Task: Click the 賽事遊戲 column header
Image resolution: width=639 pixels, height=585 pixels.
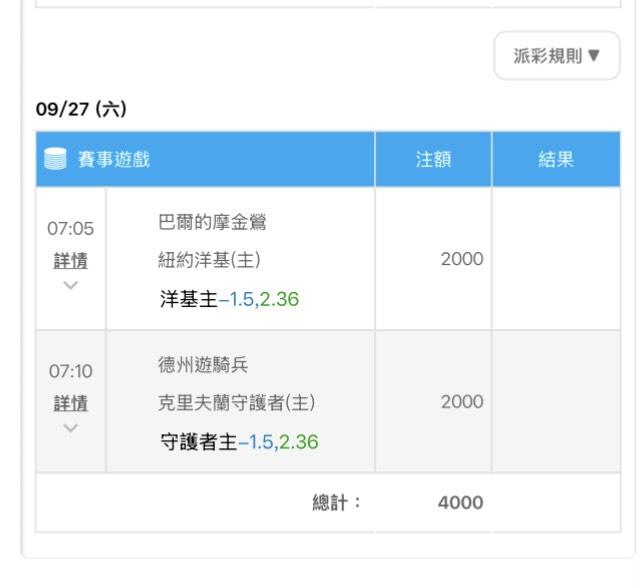Action: (114, 159)
